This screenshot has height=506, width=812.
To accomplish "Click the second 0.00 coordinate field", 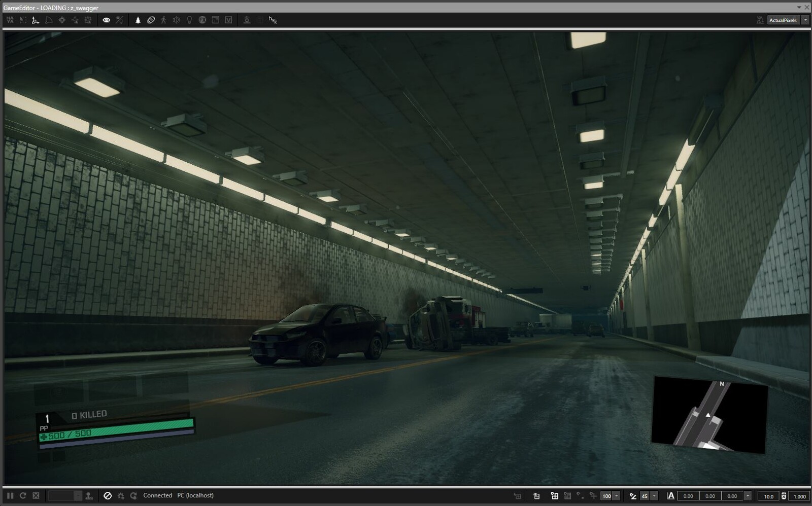I will click(710, 496).
